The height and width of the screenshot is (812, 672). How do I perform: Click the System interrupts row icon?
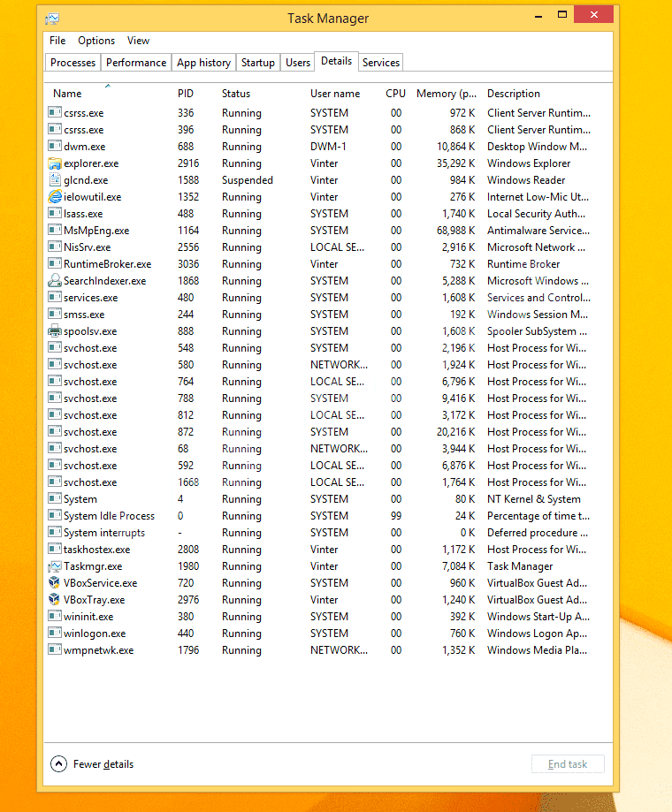tap(55, 532)
